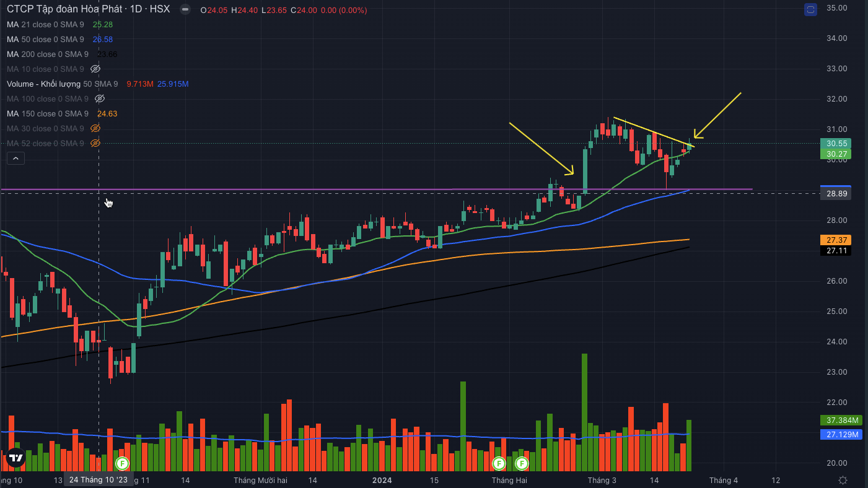Click 23.00 on the price scale

(x=837, y=372)
